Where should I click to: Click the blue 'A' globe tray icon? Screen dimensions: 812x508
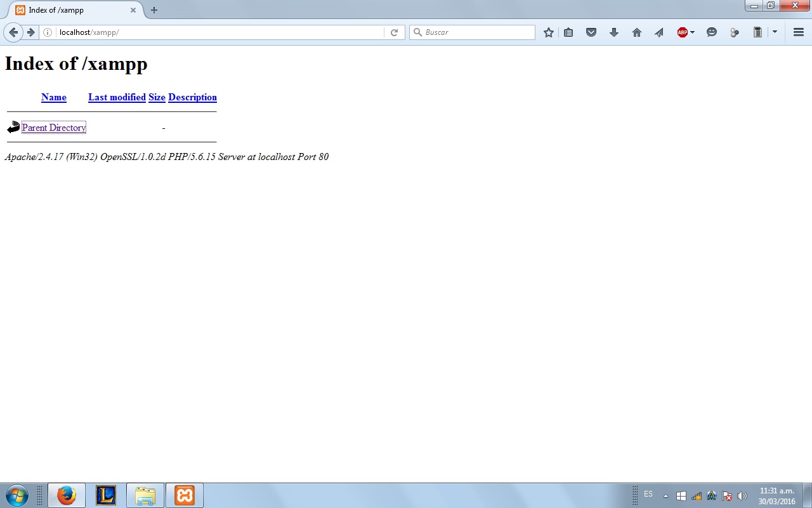[x=712, y=496]
